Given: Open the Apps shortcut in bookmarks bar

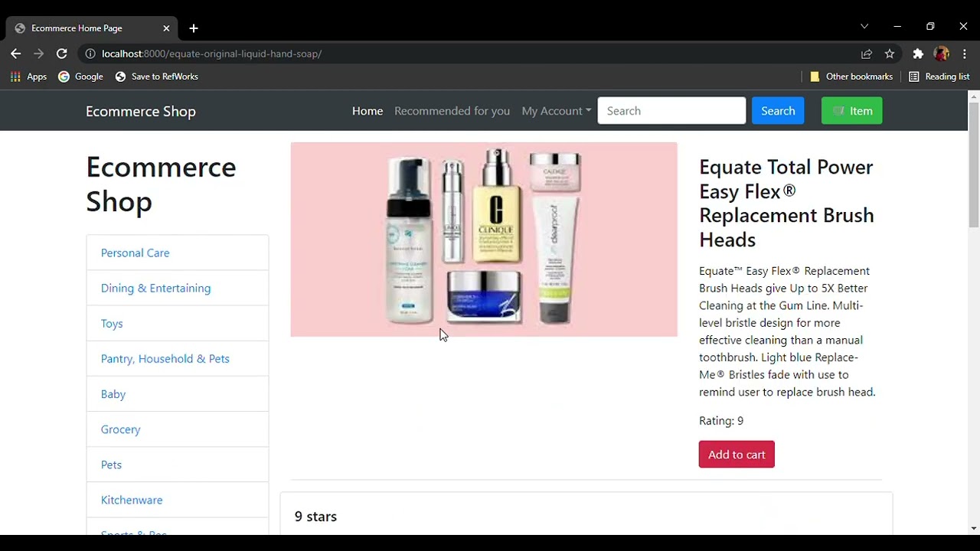Looking at the screenshot, I should 28,77.
